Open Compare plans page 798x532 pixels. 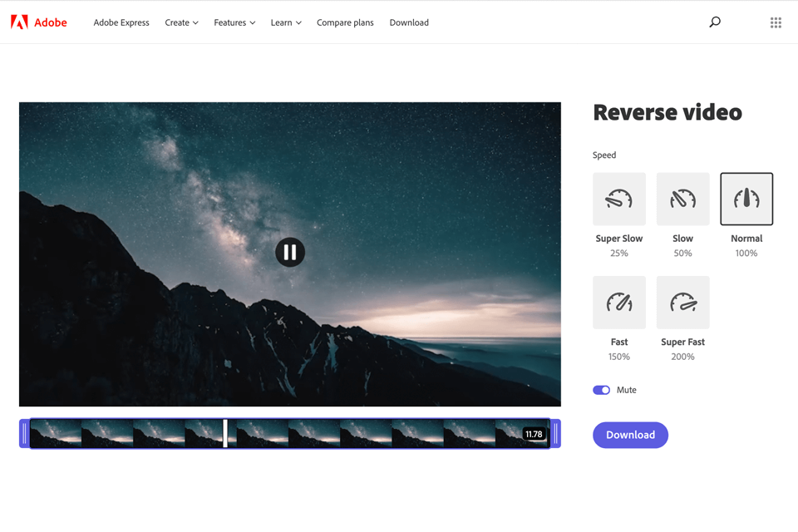click(x=345, y=22)
